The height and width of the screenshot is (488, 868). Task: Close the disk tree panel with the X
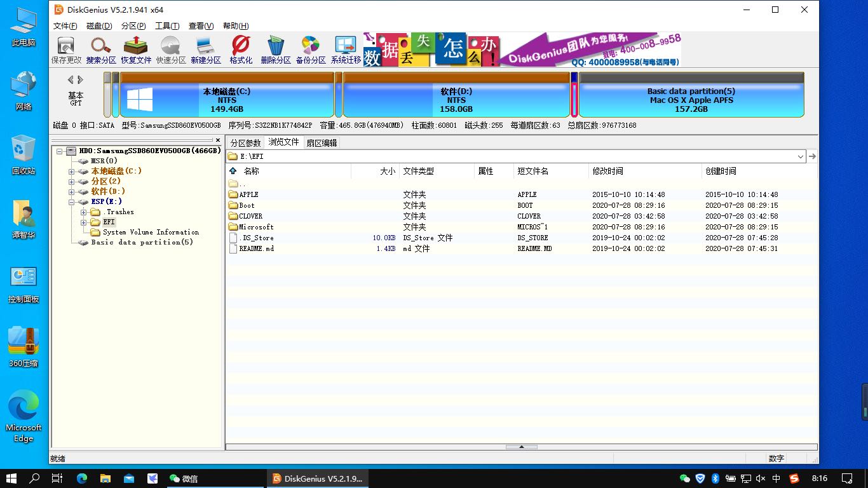point(218,140)
